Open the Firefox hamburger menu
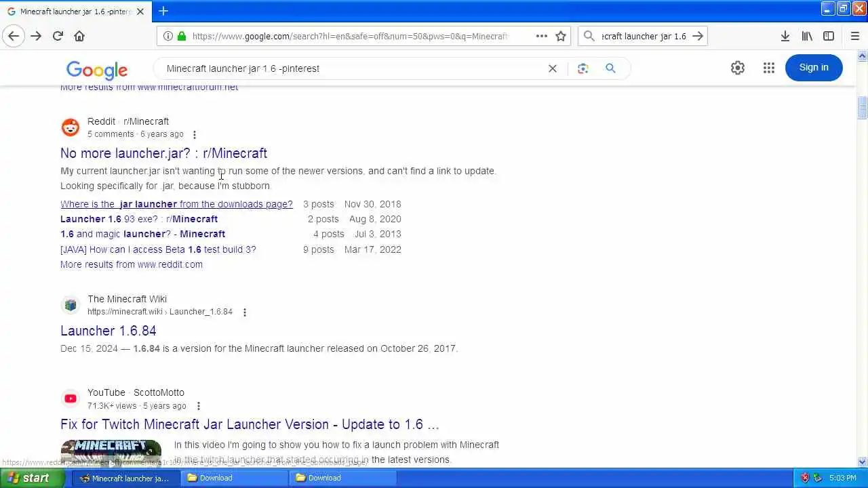 [854, 36]
